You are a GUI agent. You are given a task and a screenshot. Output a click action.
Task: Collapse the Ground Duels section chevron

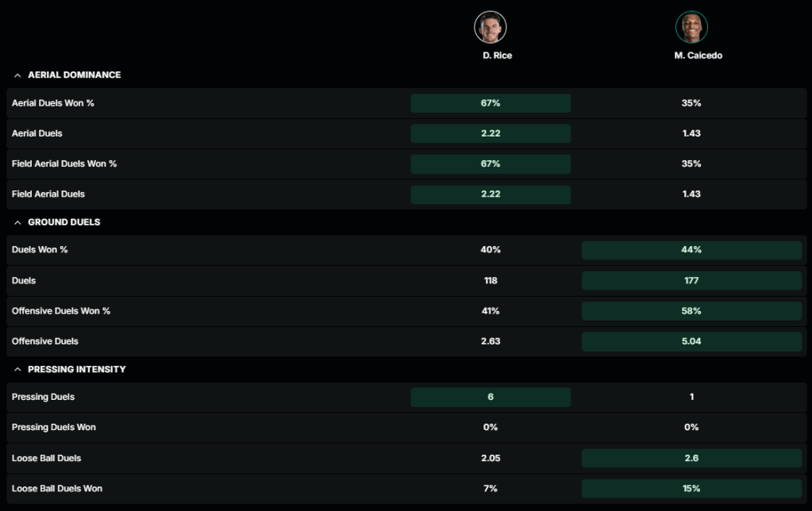(17, 222)
